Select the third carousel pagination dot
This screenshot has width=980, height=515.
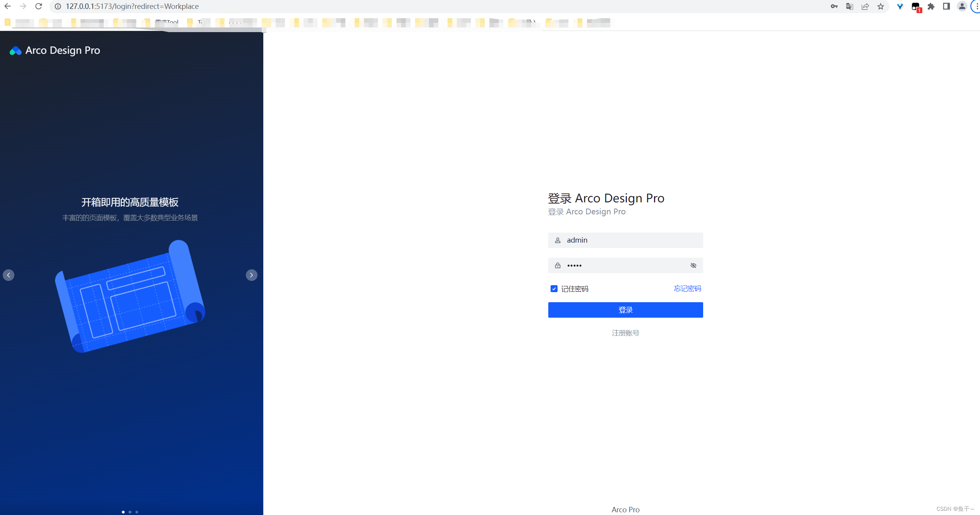[x=136, y=512]
